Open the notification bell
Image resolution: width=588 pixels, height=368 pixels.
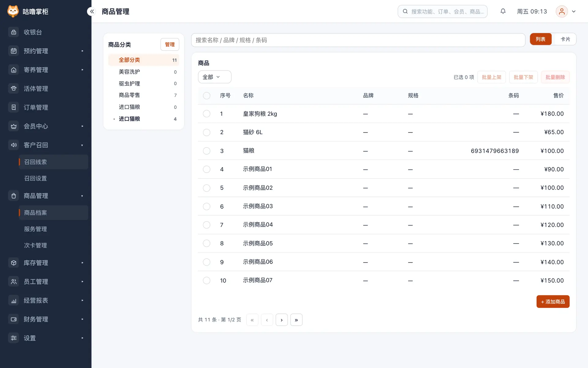pos(503,11)
